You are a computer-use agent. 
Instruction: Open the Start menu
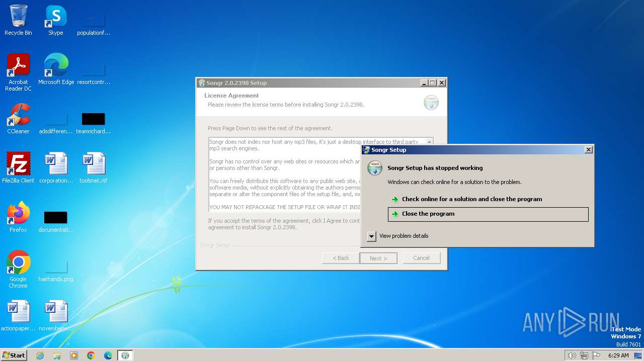click(14, 355)
